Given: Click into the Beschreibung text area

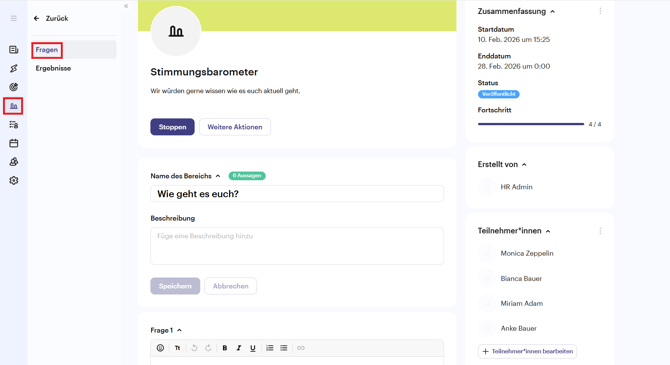Looking at the screenshot, I should point(297,246).
